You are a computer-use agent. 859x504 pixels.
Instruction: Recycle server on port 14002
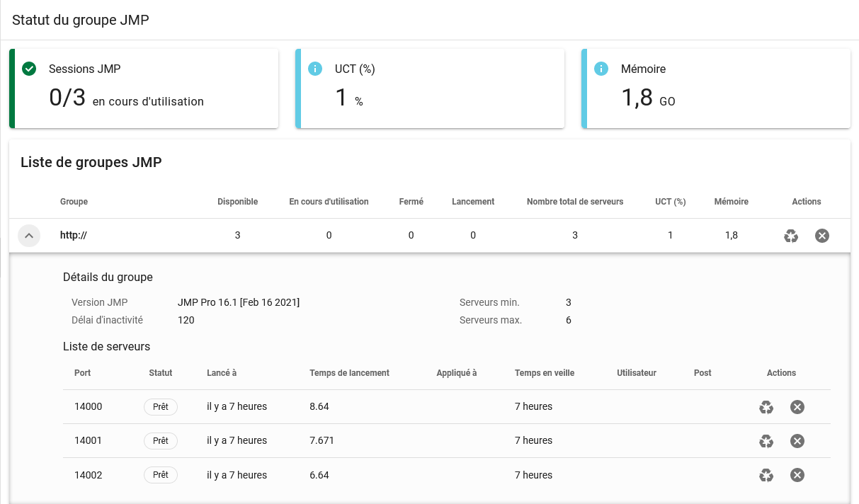(x=766, y=475)
